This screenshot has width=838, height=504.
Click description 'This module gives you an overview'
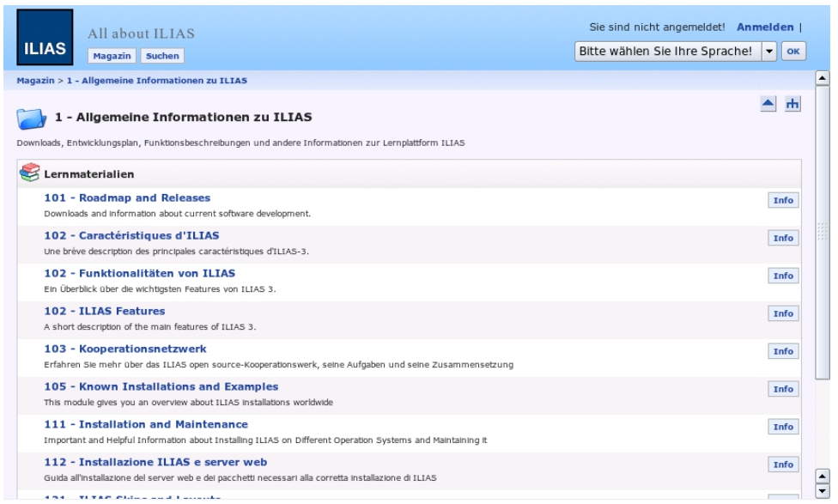coord(188,403)
